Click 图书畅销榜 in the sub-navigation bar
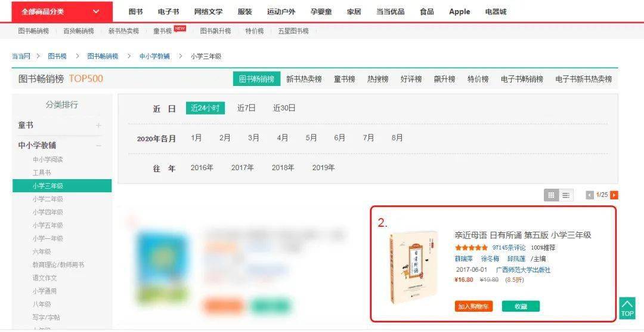This screenshot has height=332, width=644. click(33, 31)
